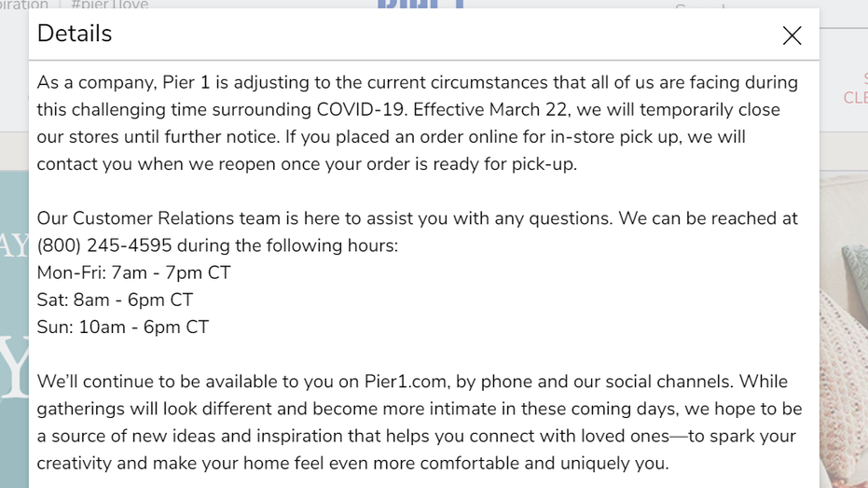The width and height of the screenshot is (868, 488).
Task: Open the partially visible Inspiration link
Action: pyautogui.click(x=24, y=5)
